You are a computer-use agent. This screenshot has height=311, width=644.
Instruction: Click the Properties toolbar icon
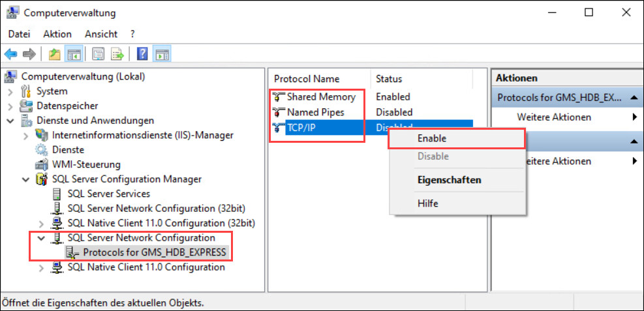pyautogui.click(x=99, y=54)
